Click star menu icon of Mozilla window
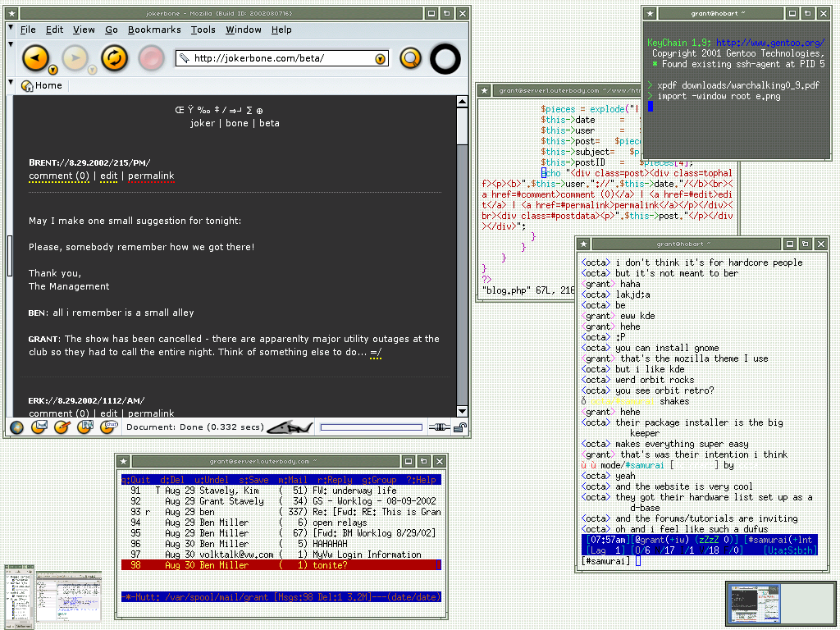The image size is (840, 630). 11,13
